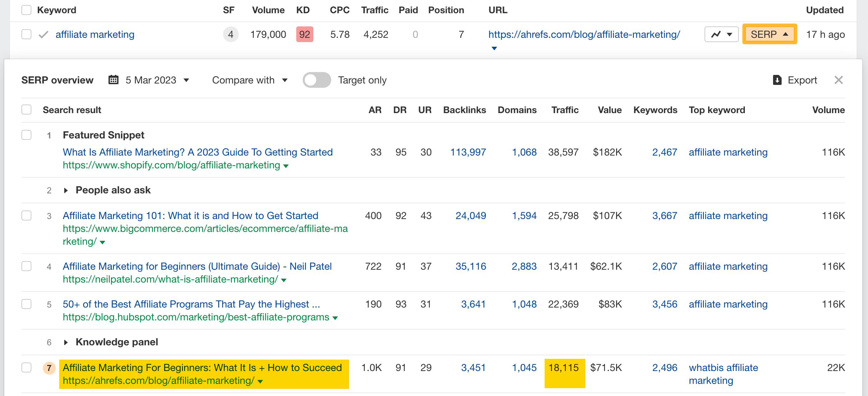Check the Shopify featured snippet result

click(x=26, y=135)
